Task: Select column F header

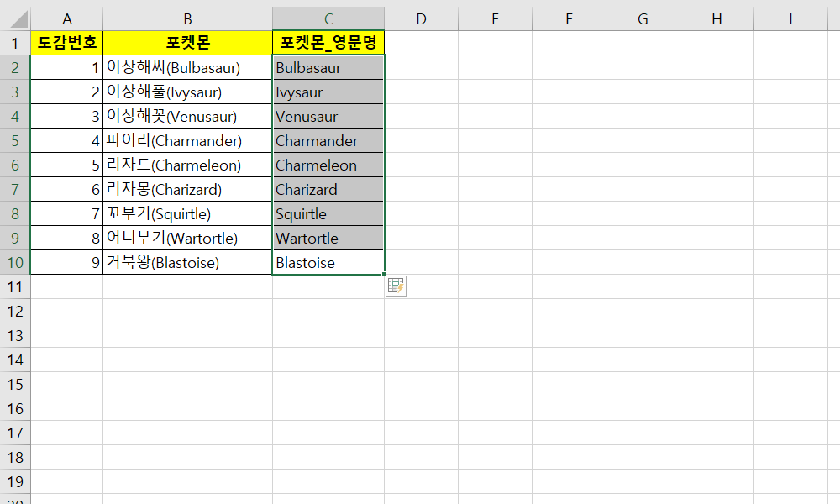Action: pyautogui.click(x=569, y=19)
